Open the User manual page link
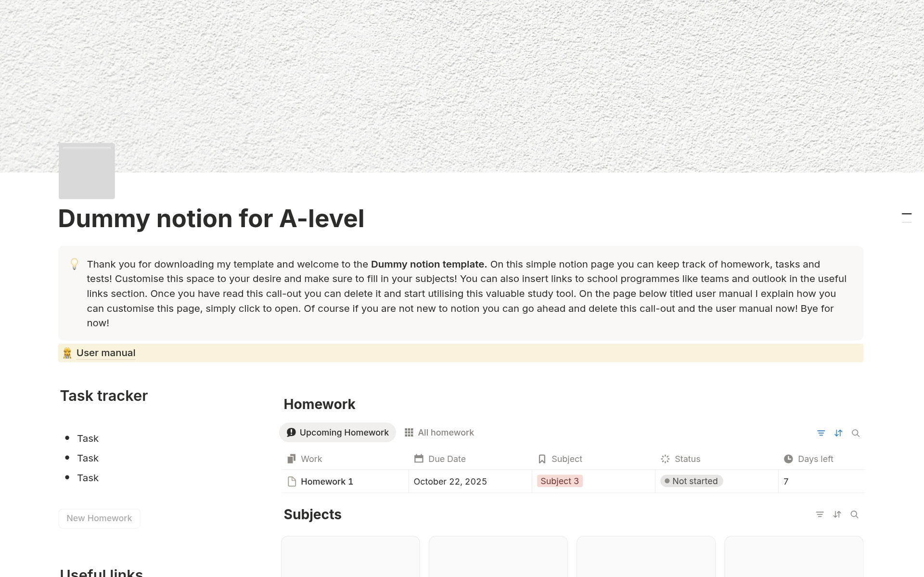The image size is (924, 577). click(x=106, y=353)
